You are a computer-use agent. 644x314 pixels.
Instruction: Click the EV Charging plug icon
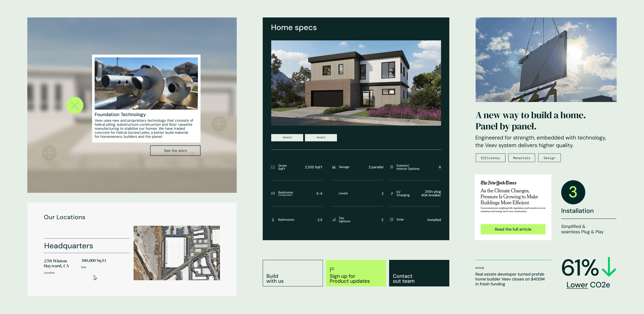pos(392,194)
